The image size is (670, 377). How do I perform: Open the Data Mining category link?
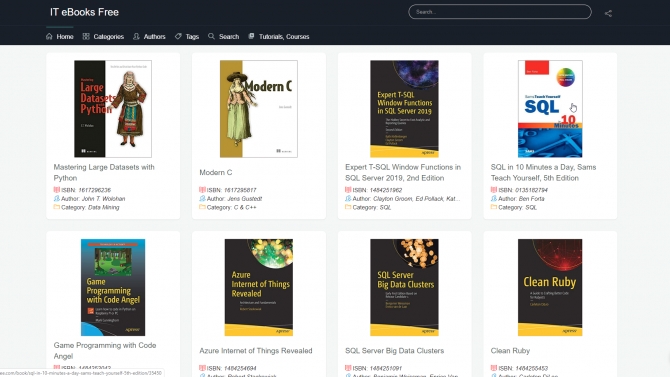103,207
